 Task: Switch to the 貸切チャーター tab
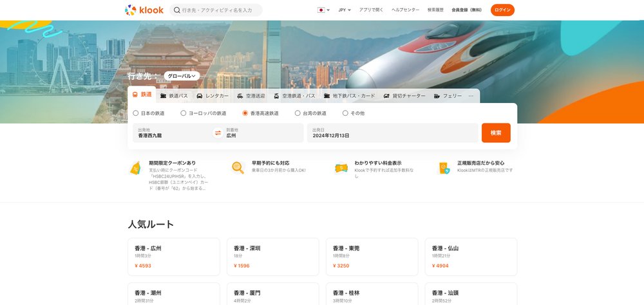pyautogui.click(x=404, y=96)
